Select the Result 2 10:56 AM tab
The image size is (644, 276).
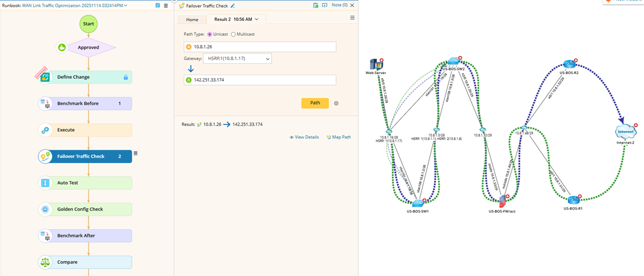(236, 19)
